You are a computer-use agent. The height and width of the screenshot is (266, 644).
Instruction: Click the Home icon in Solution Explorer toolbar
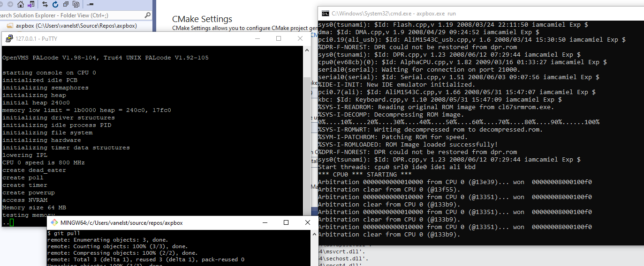tap(21, 5)
